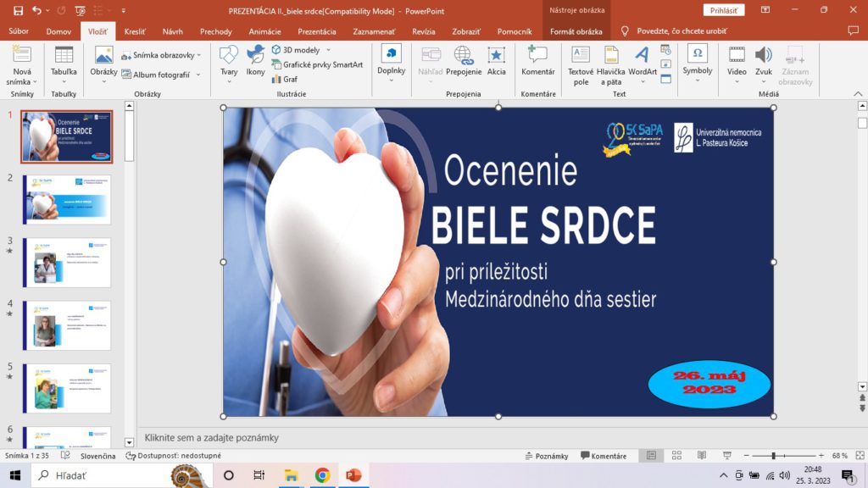Expand the Snímka obrazovky dropdown
This screenshot has width=868, height=488.
coord(198,55)
